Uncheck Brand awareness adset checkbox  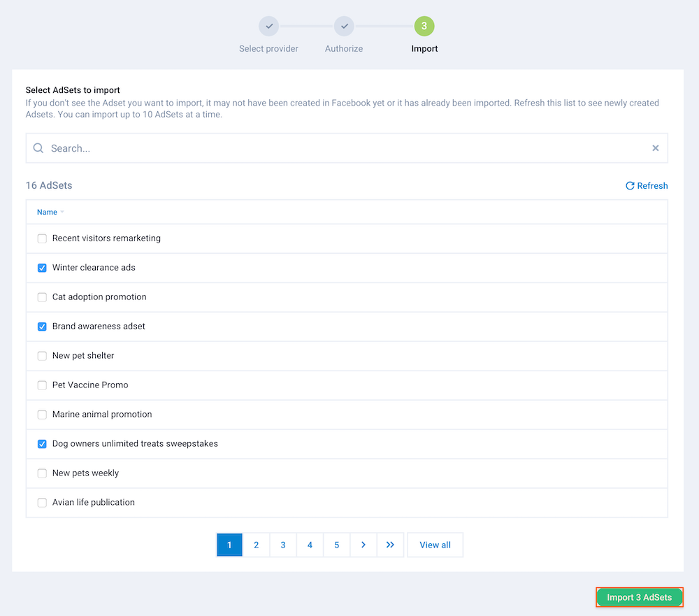click(42, 327)
